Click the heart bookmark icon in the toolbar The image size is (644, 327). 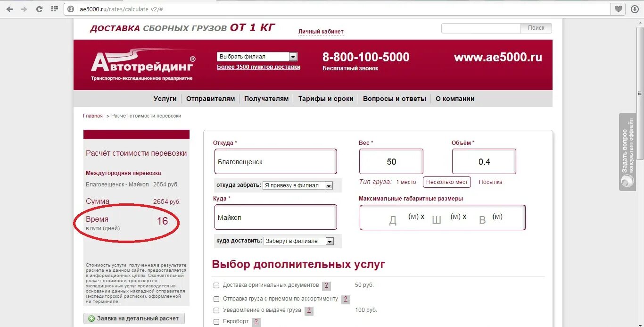point(619,9)
